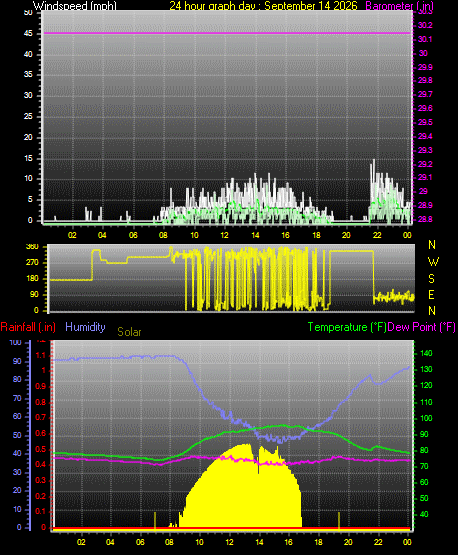Click the 100 value on green temperature axis
This screenshot has height=555, width=458.
point(426,418)
